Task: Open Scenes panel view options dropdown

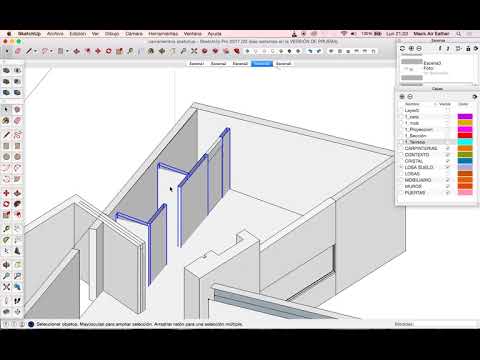Action: (459, 49)
